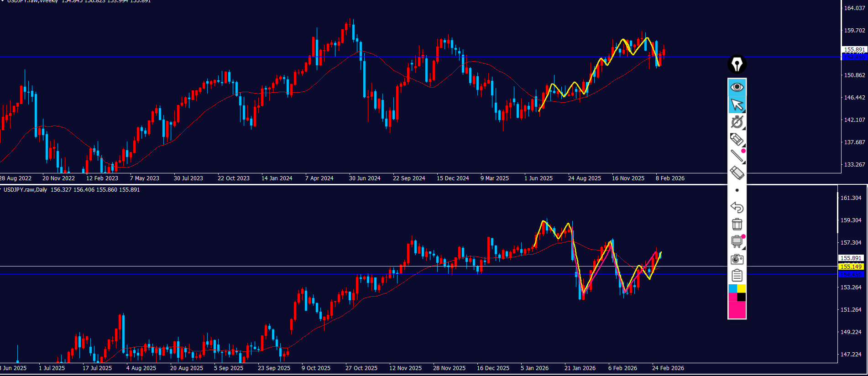Pick the eraser tool
This screenshot has height=376, width=868.
737,173
